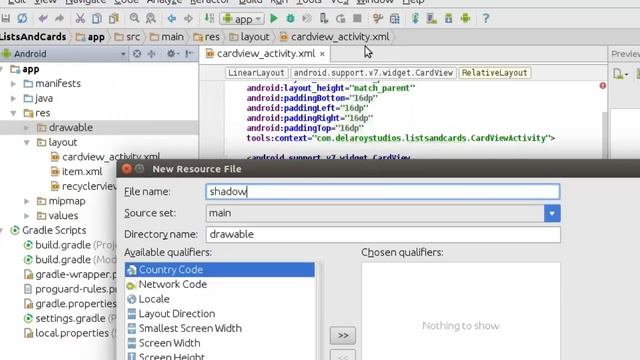Select the Smallest Screen Width qualifier
This screenshot has height=360, width=640.
pyautogui.click(x=220, y=329)
